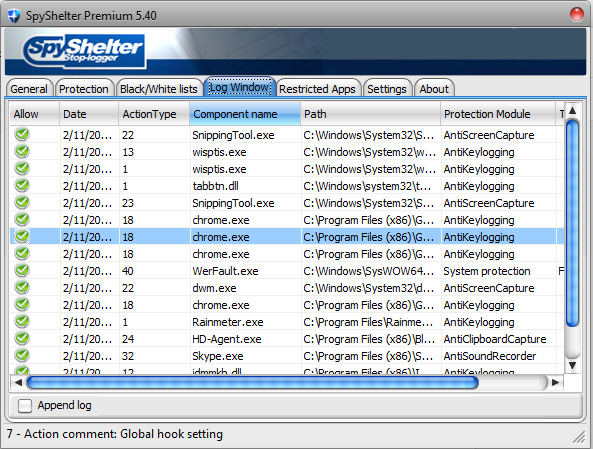Close window with the red round button
This screenshot has height=449, width=593.
coord(577,14)
